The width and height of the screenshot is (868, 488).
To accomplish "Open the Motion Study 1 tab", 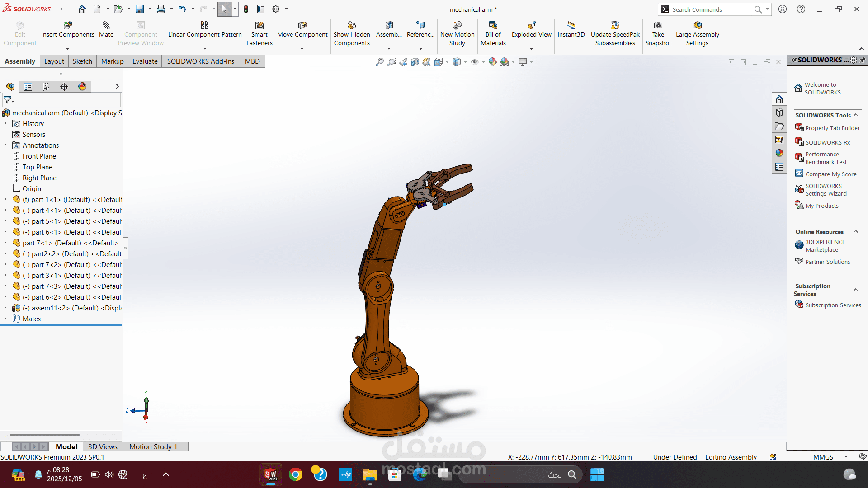I will point(153,446).
